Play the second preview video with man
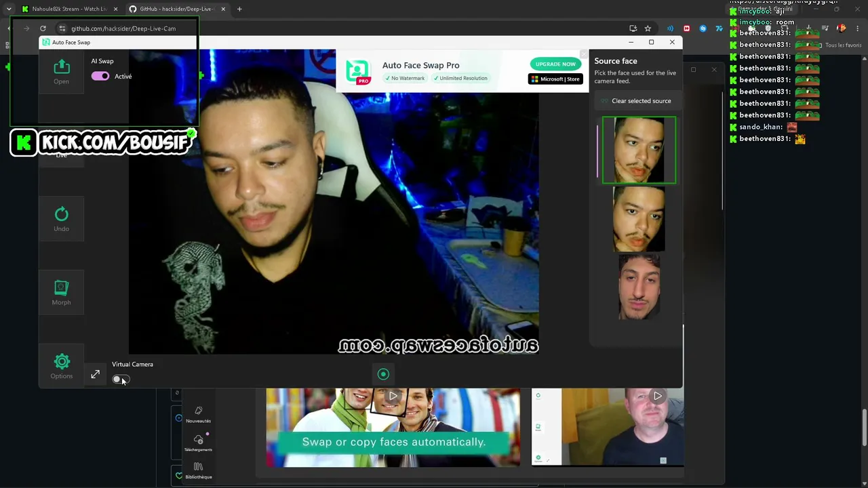This screenshot has height=488, width=868. pyautogui.click(x=657, y=396)
